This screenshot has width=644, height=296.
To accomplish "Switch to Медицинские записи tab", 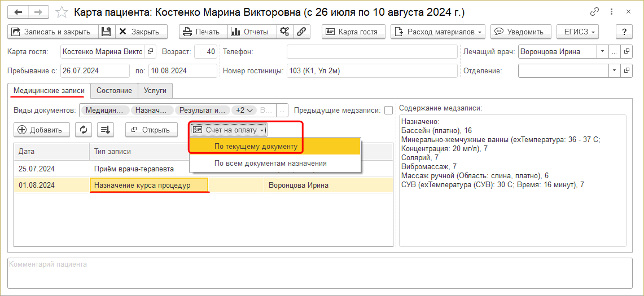I will [49, 91].
